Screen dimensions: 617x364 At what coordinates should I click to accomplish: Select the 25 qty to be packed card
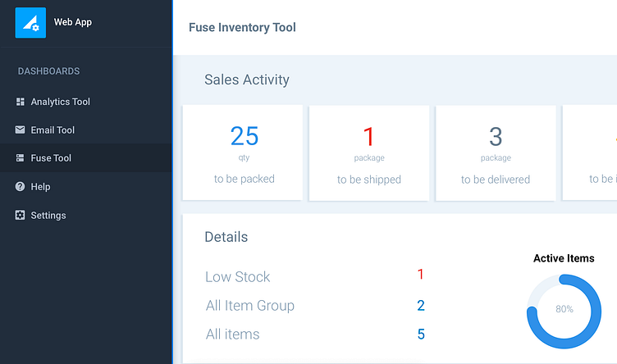click(244, 152)
